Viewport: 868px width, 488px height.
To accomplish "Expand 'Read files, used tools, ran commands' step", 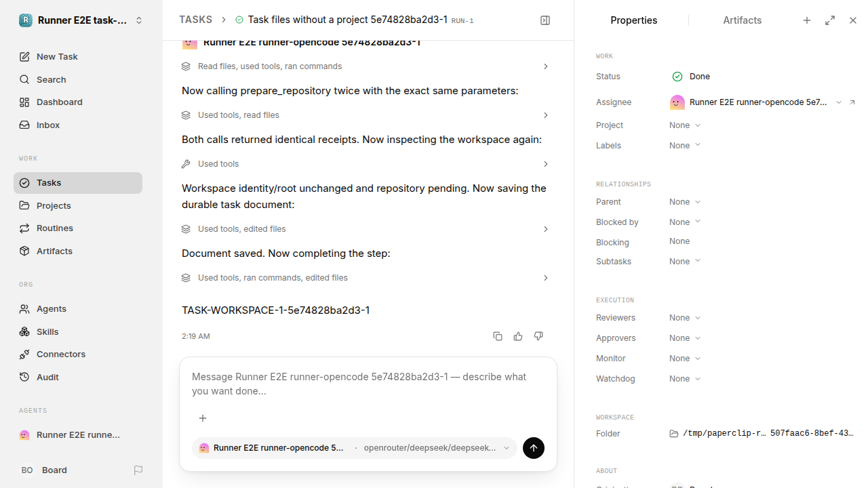I will click(366, 66).
